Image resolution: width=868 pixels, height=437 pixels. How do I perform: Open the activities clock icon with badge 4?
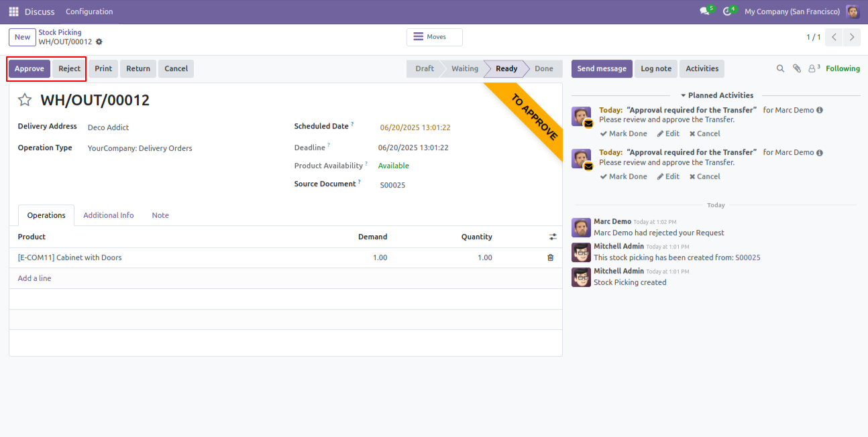coord(727,11)
